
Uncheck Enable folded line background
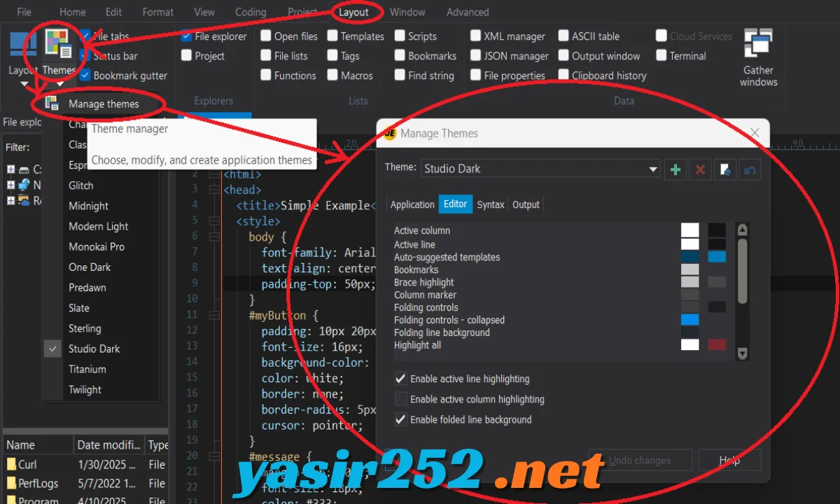(400, 419)
